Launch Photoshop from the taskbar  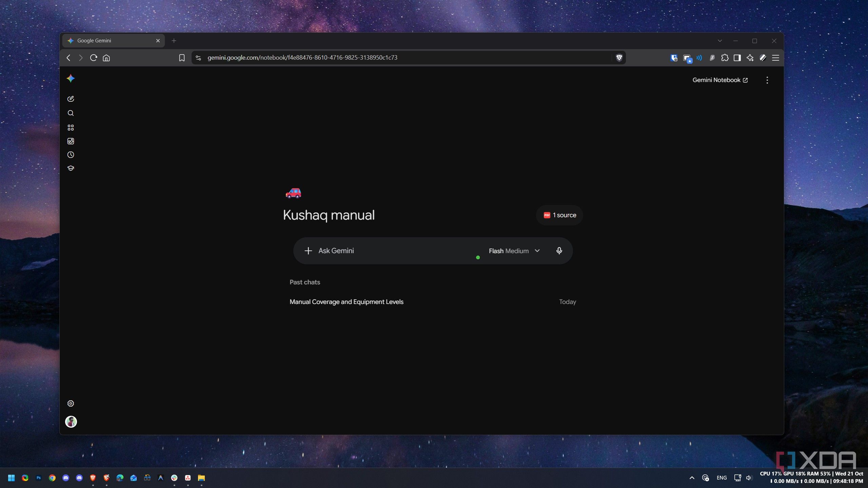[39, 478]
